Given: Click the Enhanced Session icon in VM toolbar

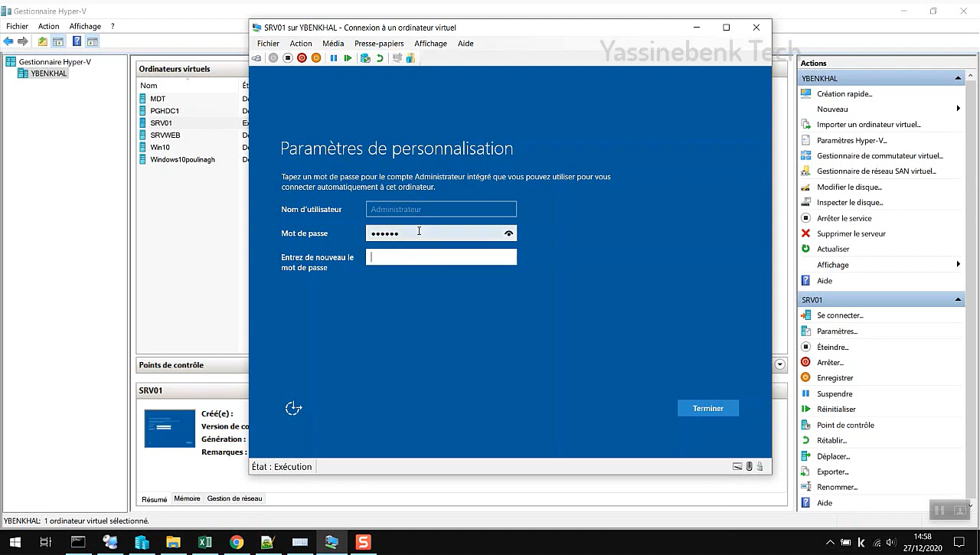Looking at the screenshot, I should point(397,58).
